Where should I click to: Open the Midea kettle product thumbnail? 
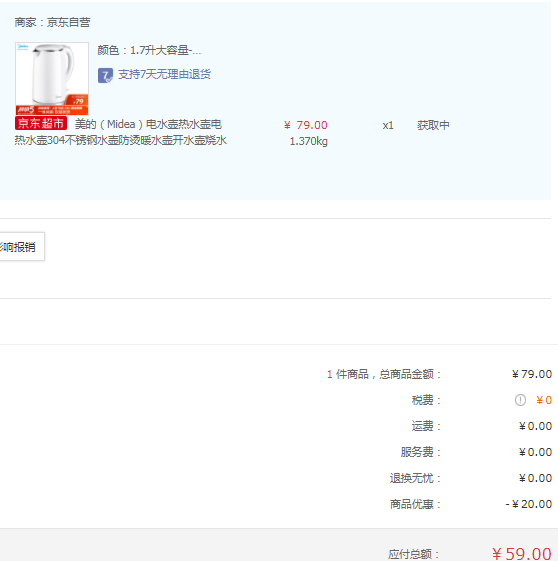52,78
